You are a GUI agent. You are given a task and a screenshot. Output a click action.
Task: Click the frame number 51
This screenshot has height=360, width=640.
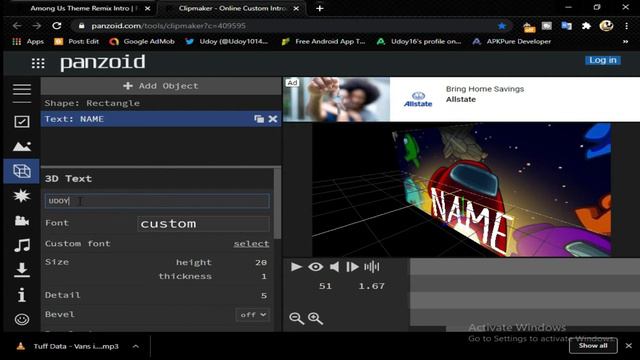(x=325, y=286)
